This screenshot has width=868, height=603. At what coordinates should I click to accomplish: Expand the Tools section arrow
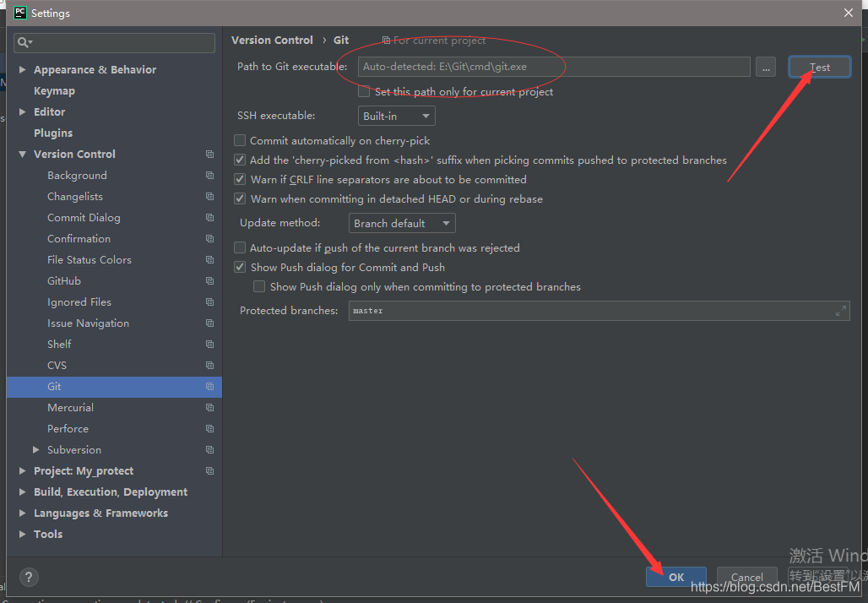pyautogui.click(x=22, y=534)
